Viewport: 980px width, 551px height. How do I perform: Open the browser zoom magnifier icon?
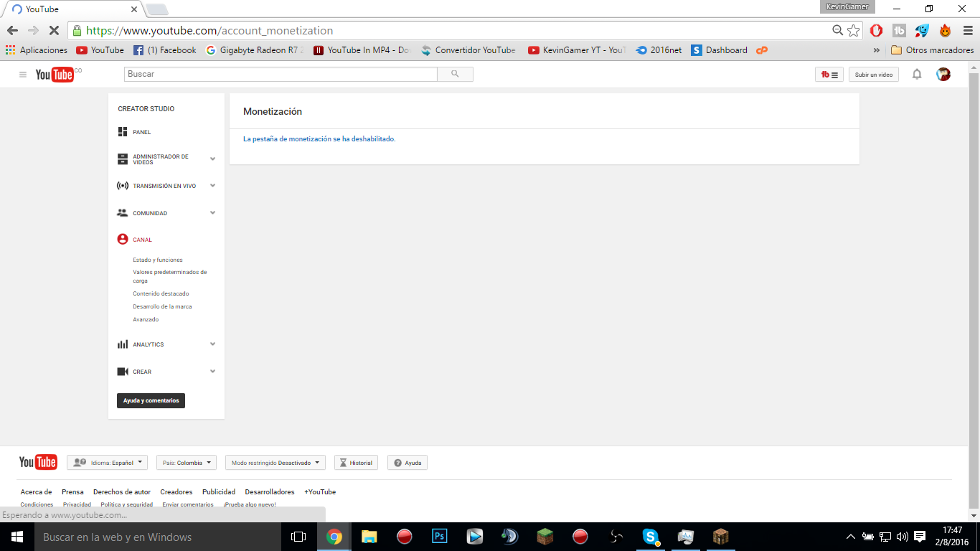[837, 31]
